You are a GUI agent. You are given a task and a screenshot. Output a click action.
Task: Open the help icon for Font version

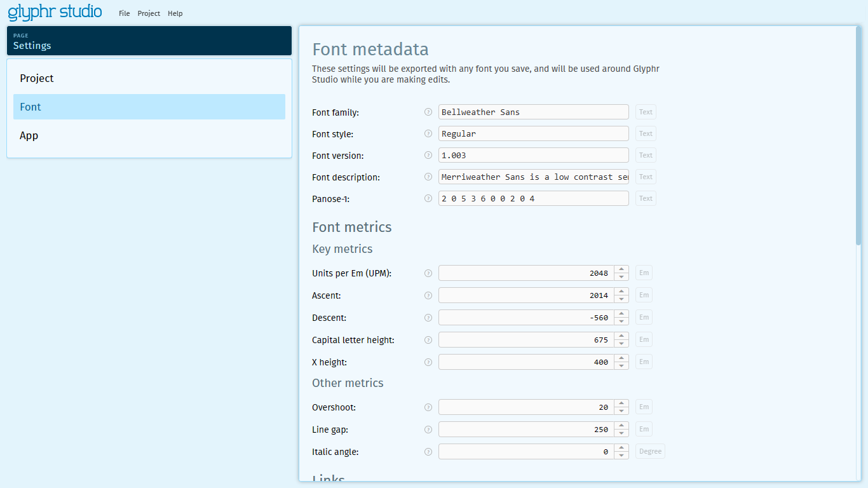[428, 155]
